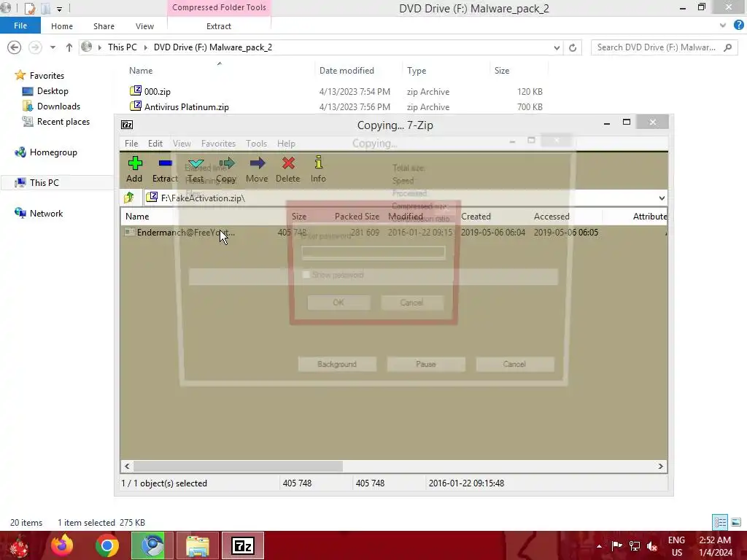Click the 7-Zip horizontal scrollbar thumb
Screen dimensions: 747x560
238,466
